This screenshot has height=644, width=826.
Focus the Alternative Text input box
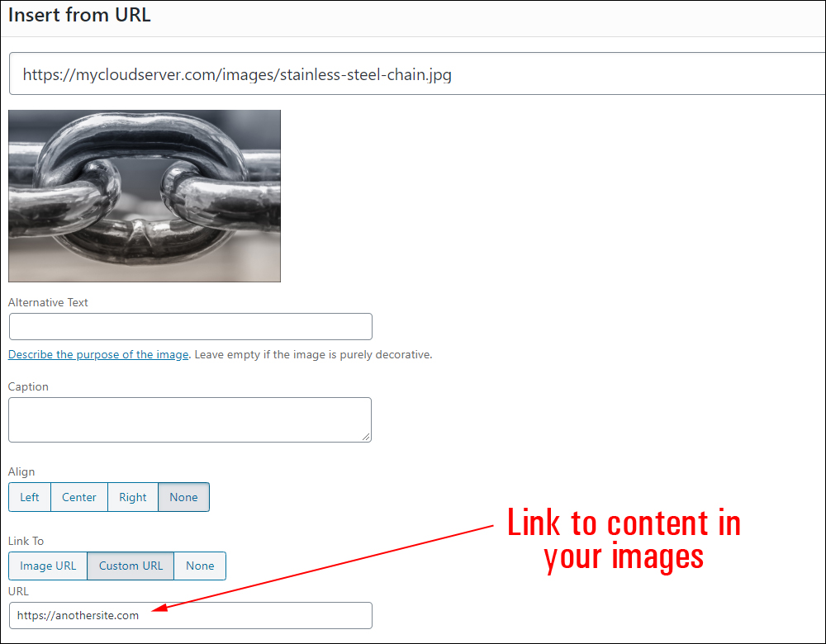coord(190,327)
